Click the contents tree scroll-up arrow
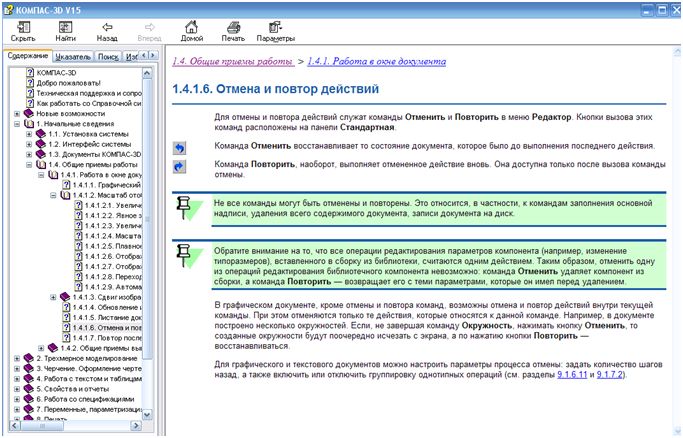This screenshot has height=438, width=683. [147, 73]
